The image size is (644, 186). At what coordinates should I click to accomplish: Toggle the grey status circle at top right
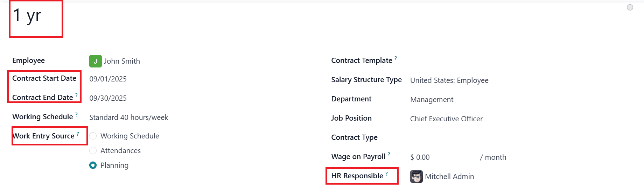point(630,7)
